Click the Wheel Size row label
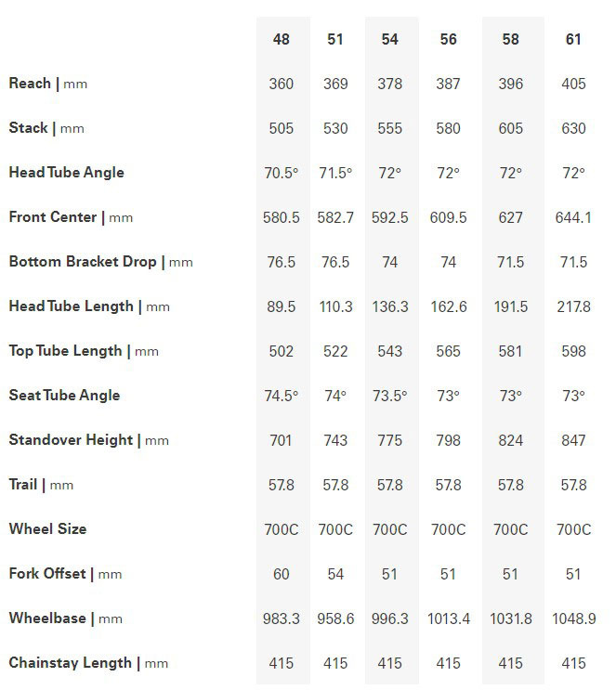Screen dimensions: 616x690 click(x=47, y=529)
